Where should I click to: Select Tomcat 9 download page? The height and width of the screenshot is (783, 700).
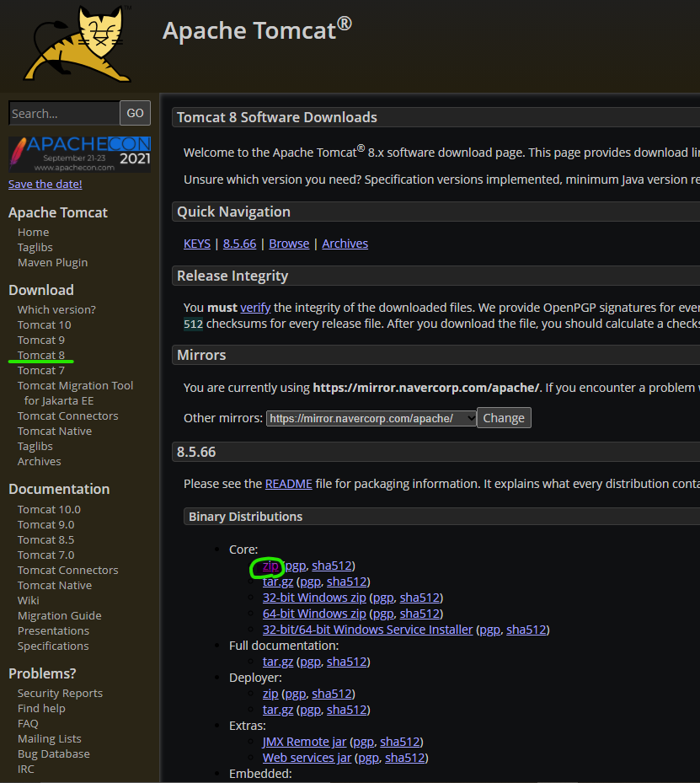[41, 340]
